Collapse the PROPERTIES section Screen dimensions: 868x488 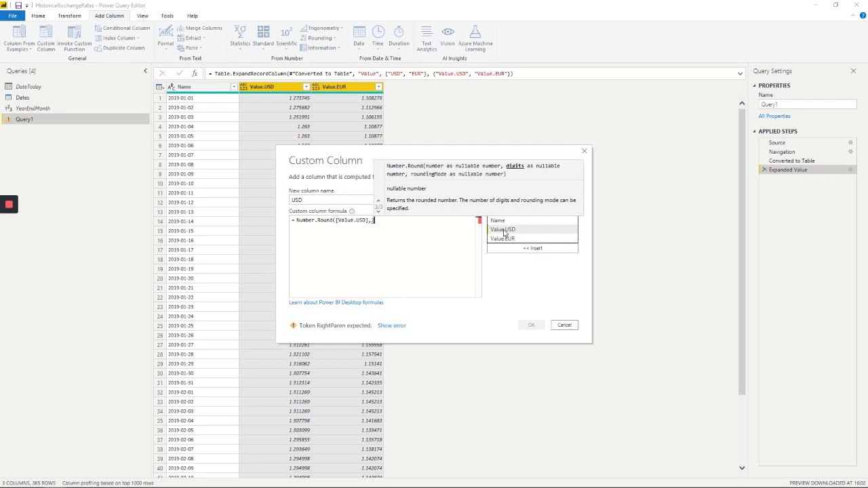tap(754, 85)
